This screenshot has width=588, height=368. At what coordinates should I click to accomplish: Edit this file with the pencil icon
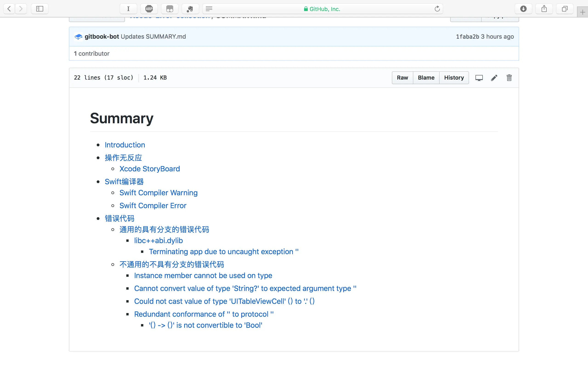coord(494,78)
